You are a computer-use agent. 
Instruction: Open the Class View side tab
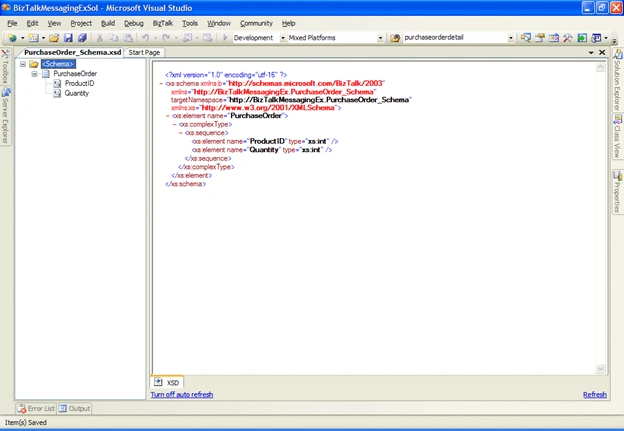618,137
